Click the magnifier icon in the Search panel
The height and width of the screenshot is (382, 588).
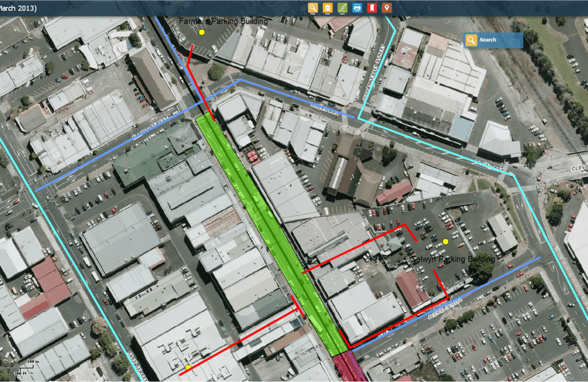coord(471,40)
